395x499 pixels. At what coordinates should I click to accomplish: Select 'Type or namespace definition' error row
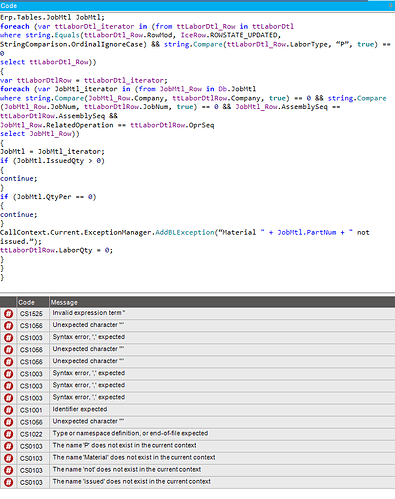[x=197, y=434]
